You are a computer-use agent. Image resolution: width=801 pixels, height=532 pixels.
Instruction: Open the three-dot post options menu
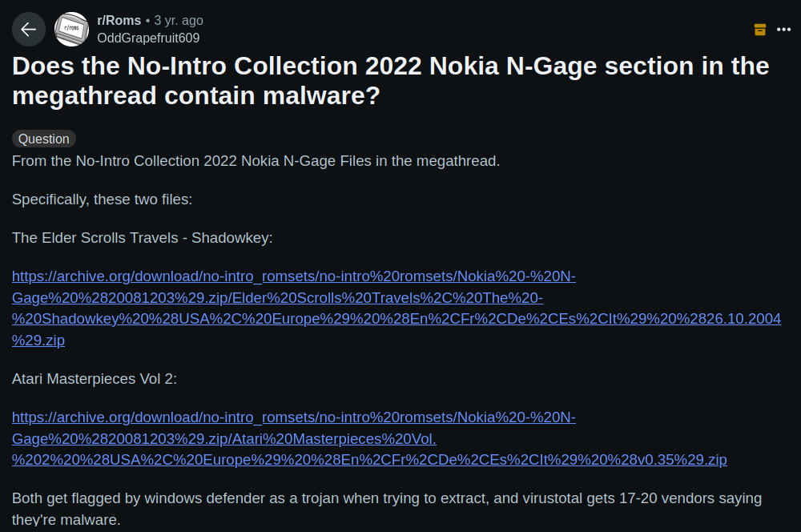tap(783, 30)
